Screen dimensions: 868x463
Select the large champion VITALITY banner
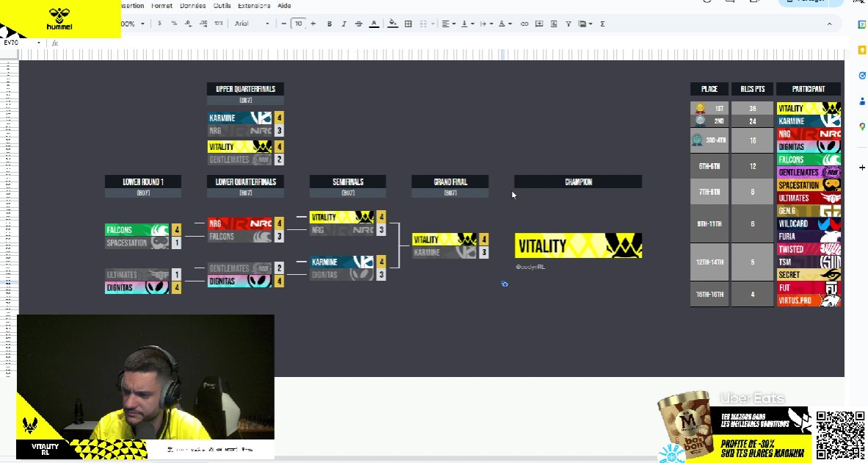[579, 245]
